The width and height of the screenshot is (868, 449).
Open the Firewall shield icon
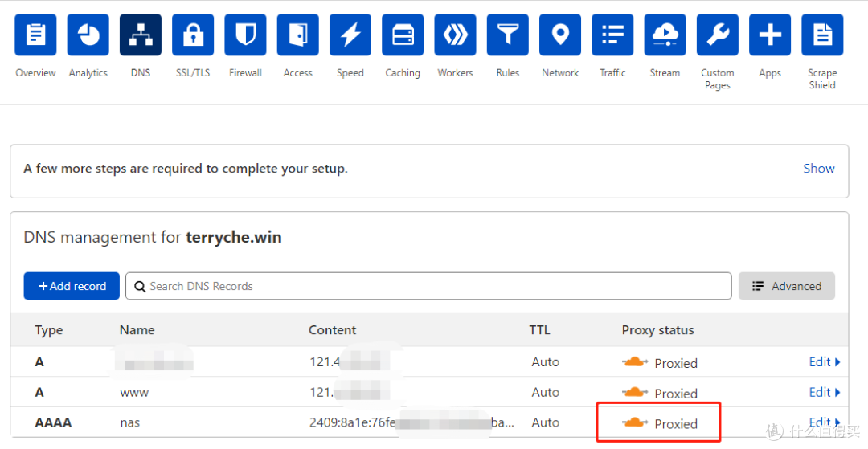tap(245, 35)
